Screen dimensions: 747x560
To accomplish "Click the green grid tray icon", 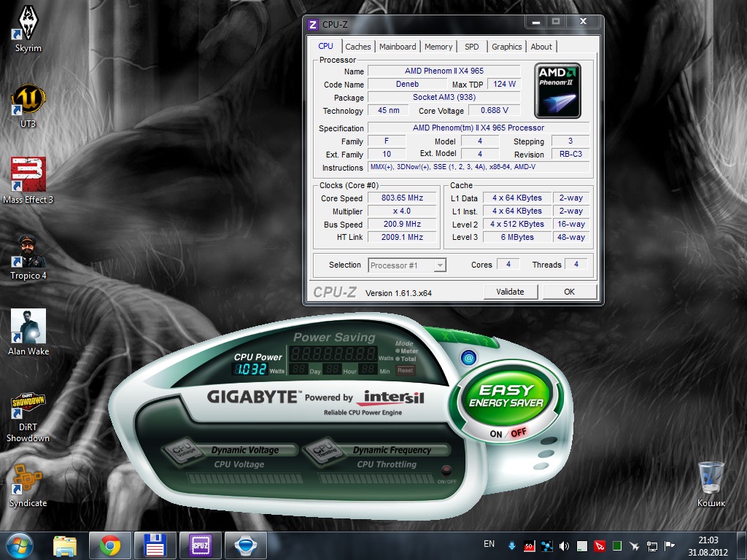I will tap(617, 545).
